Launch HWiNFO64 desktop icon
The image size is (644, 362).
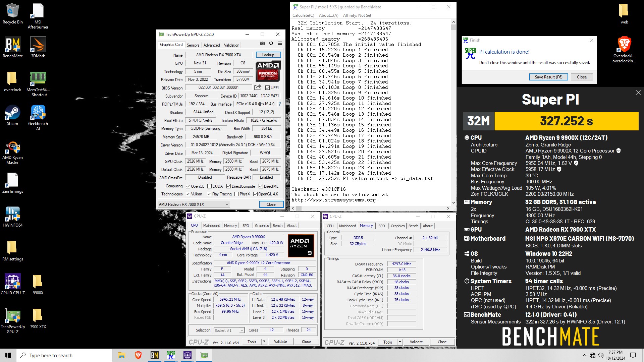click(12, 217)
